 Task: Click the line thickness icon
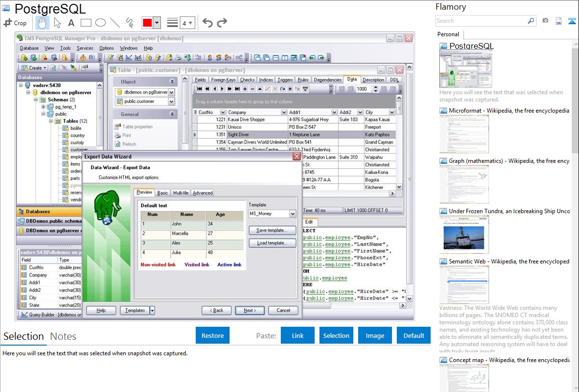tap(173, 23)
